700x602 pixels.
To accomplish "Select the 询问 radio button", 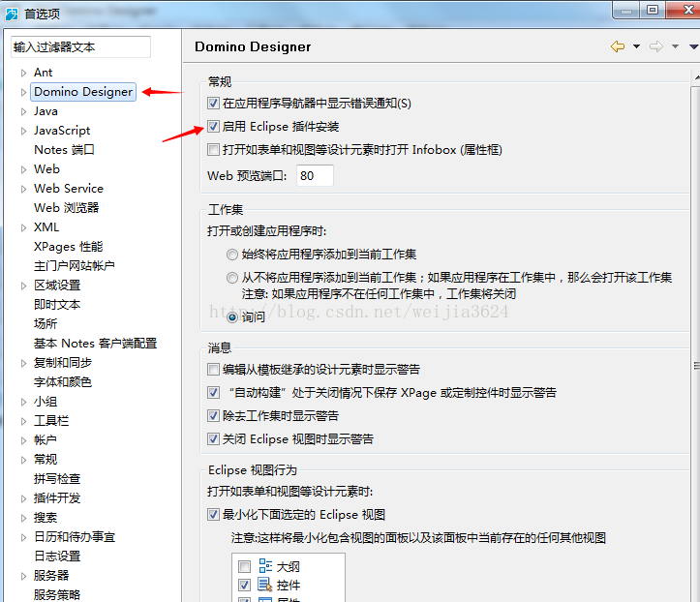I will tap(232, 317).
